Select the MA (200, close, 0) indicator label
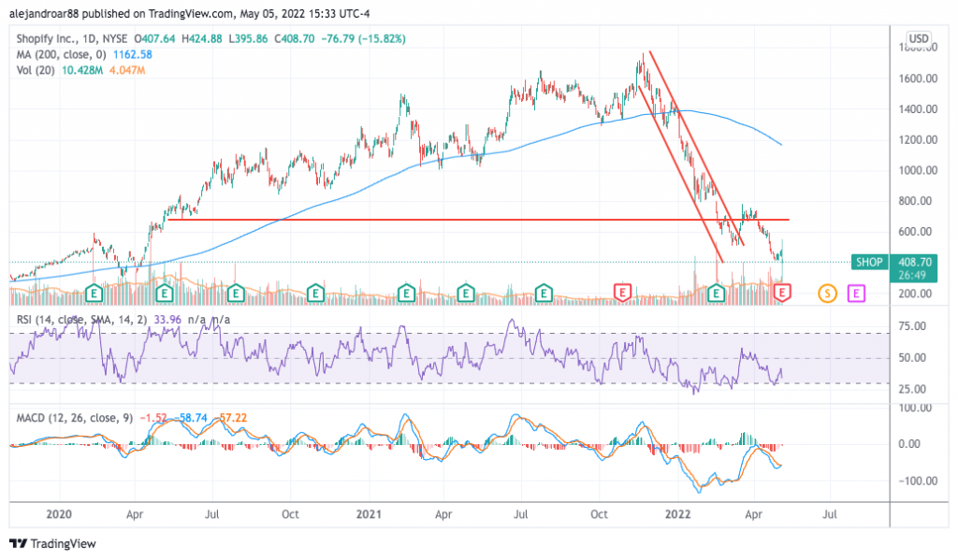Screen dimensions: 958x560 point(61,54)
